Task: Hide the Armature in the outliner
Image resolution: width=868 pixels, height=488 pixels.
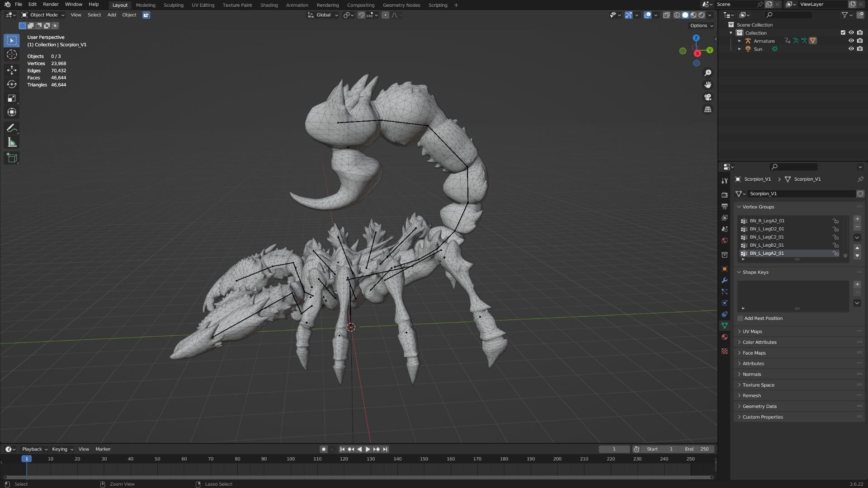Action: [x=851, y=41]
